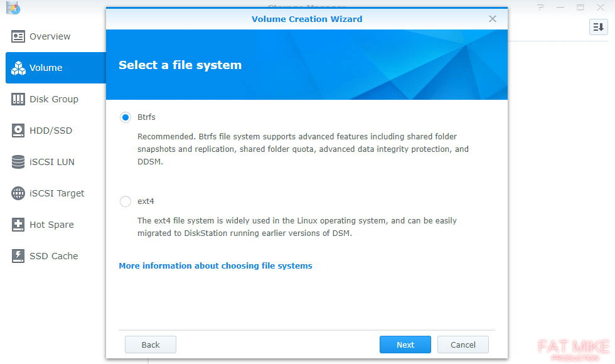Open the Hot Spare section

point(56,225)
